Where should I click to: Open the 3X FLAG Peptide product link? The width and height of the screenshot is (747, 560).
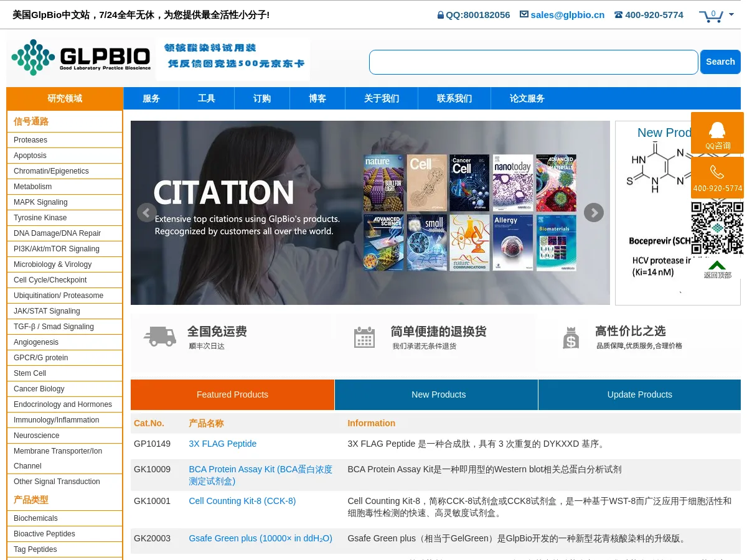[223, 444]
